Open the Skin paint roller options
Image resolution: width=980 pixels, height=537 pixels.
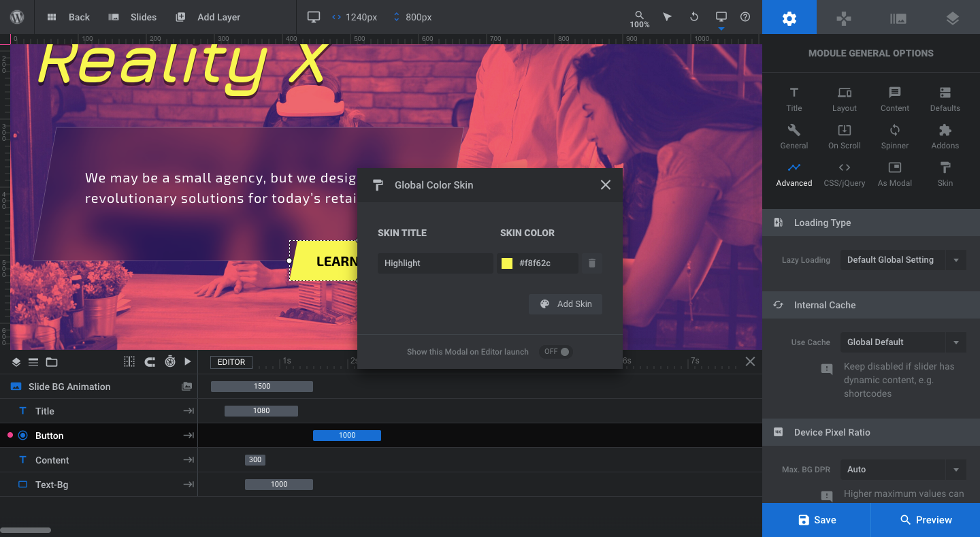coord(945,174)
